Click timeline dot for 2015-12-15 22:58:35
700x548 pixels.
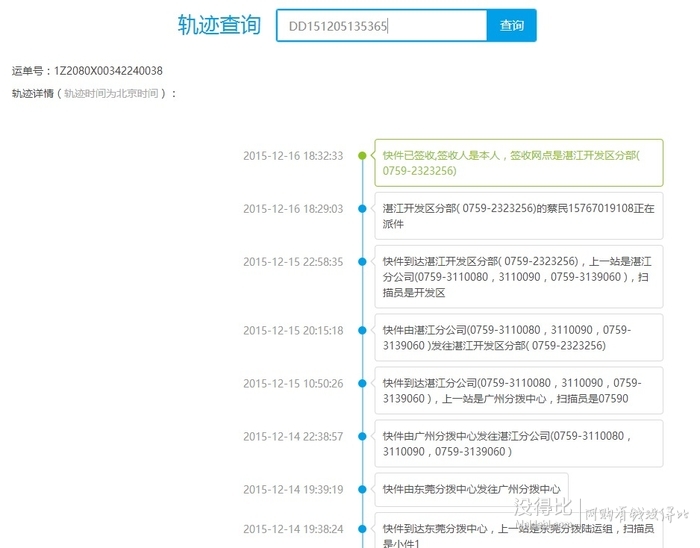tap(362, 262)
